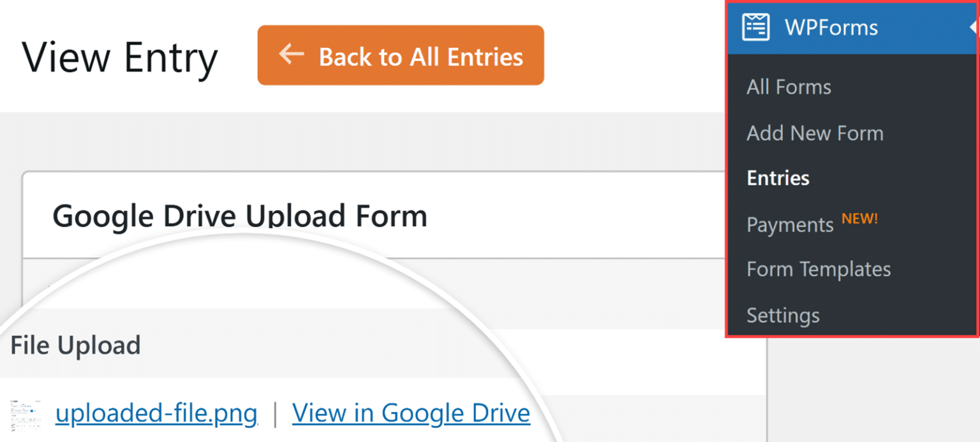Open WPForms Settings

[x=783, y=314]
